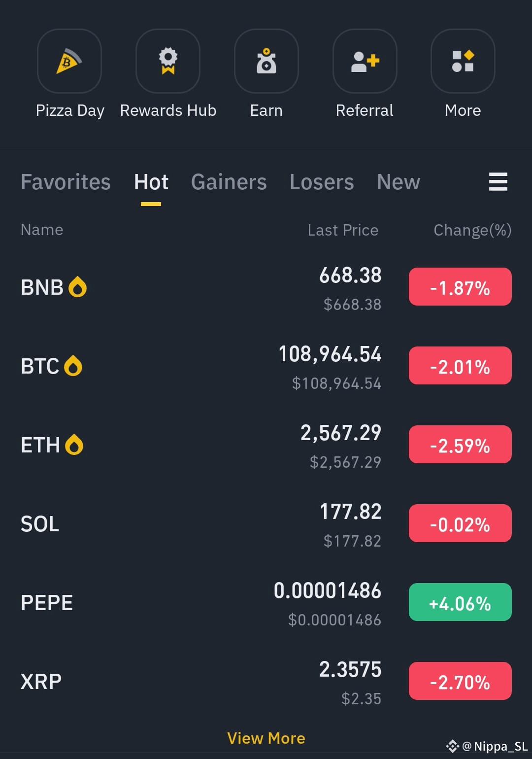Open the Referral icon

tap(365, 61)
